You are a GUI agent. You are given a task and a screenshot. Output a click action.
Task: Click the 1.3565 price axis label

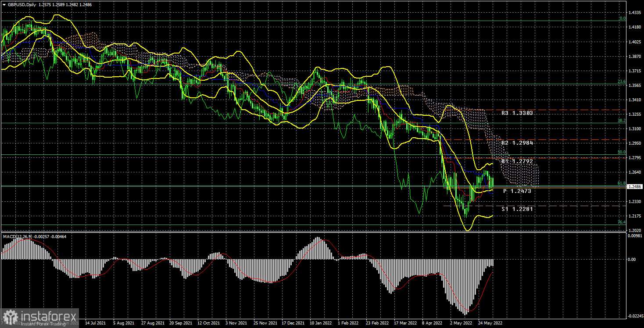click(x=635, y=86)
